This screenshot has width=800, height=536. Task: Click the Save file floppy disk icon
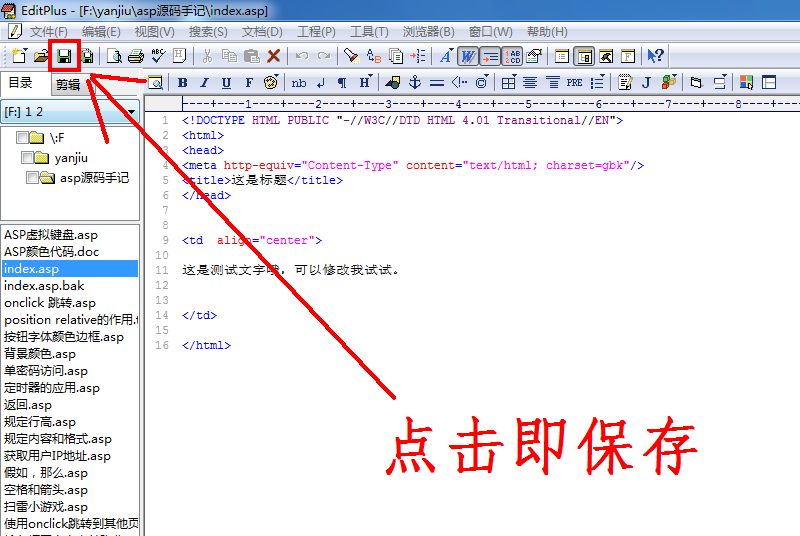tap(64, 56)
